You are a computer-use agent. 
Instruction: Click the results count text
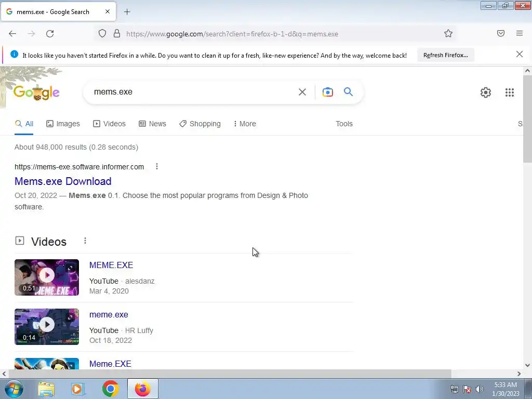[76, 147]
